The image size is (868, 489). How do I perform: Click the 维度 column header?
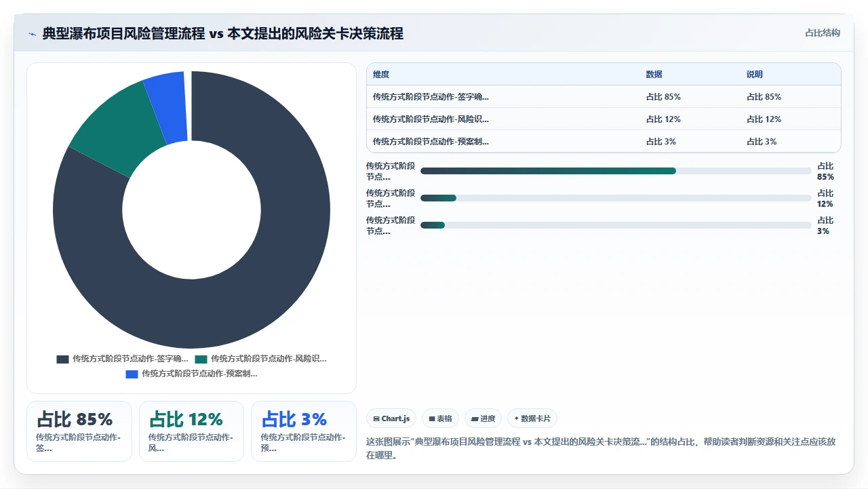tap(381, 75)
